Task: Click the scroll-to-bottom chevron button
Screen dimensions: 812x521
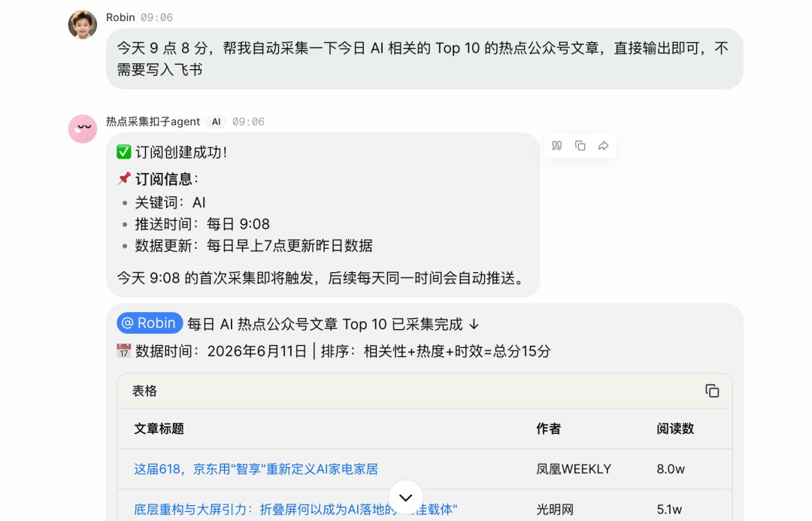Action: pyautogui.click(x=406, y=498)
